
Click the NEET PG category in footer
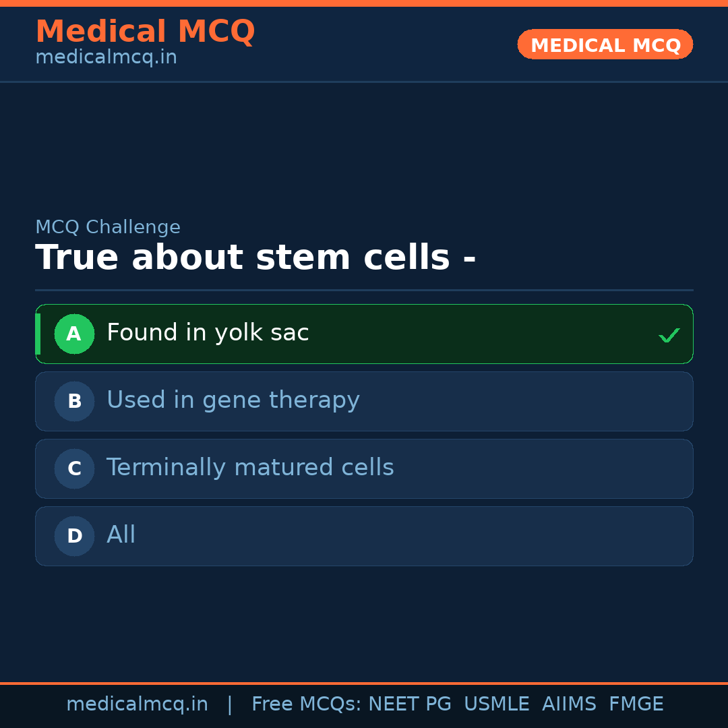[409, 704]
